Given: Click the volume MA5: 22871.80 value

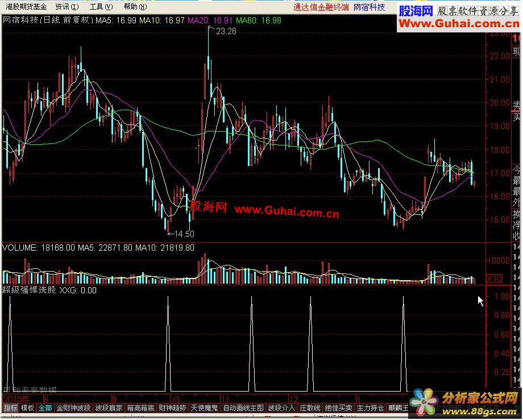Looking at the screenshot, I should (105, 248).
